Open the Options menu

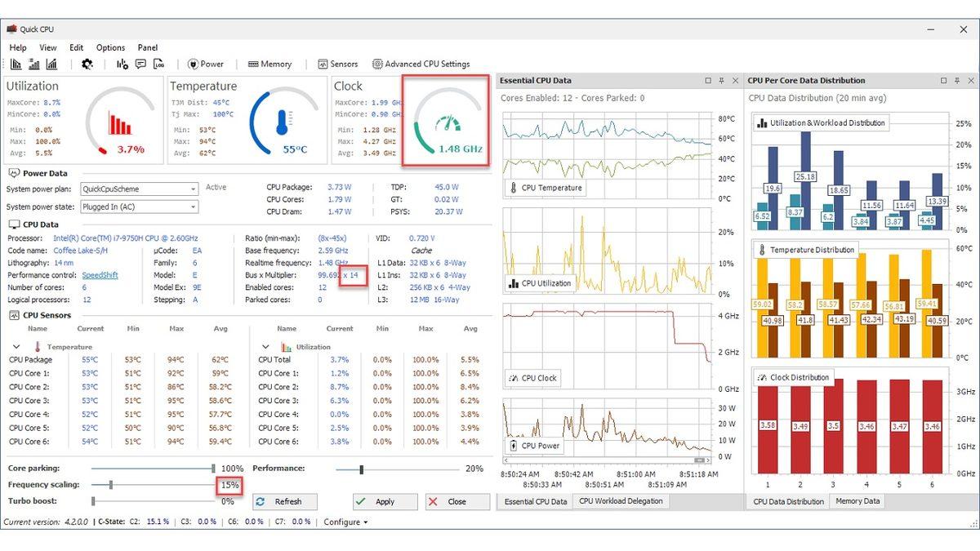click(x=109, y=47)
